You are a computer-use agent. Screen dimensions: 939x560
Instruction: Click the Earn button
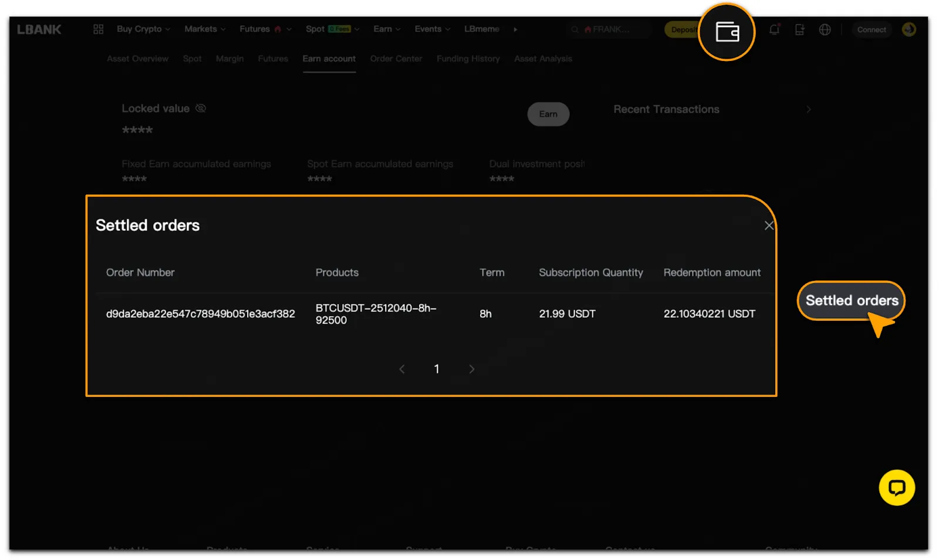coord(548,114)
